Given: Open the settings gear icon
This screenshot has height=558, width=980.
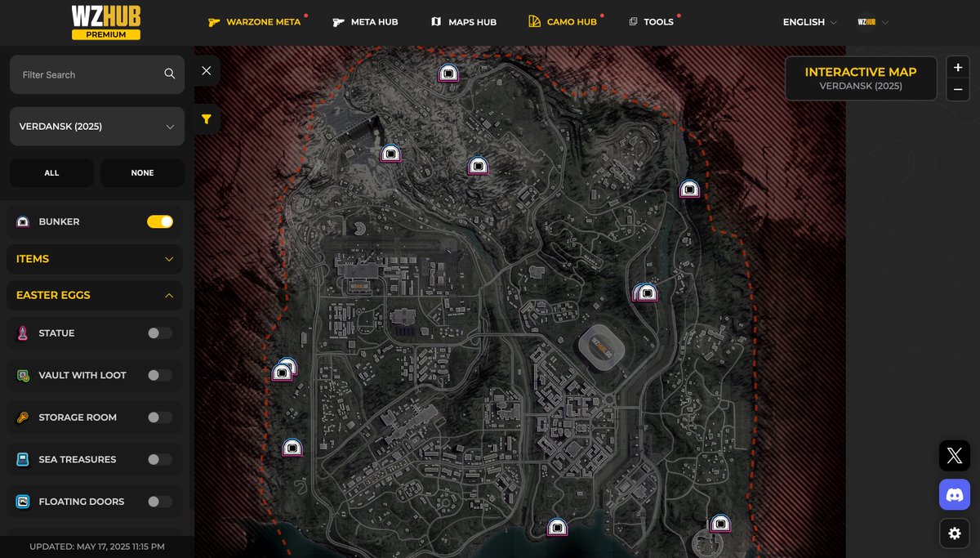Looking at the screenshot, I should [955, 533].
